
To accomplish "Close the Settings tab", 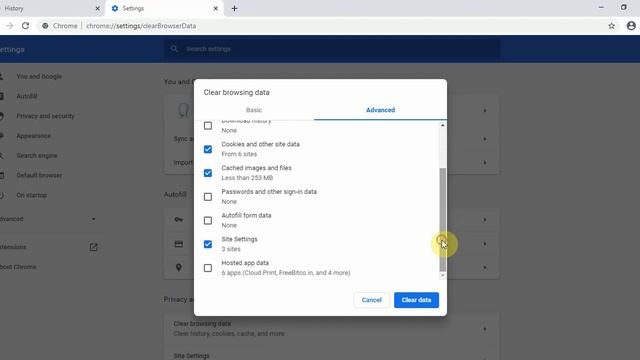I will tap(216, 8).
